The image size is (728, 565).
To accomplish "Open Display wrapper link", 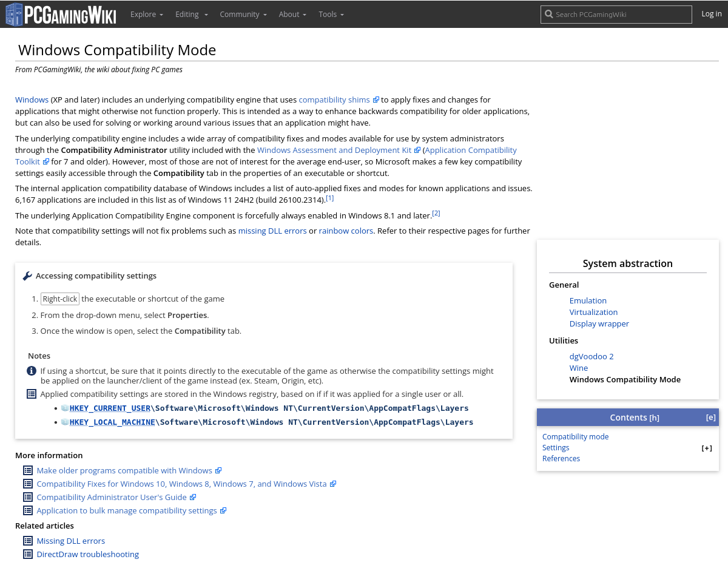I will pyautogui.click(x=599, y=323).
